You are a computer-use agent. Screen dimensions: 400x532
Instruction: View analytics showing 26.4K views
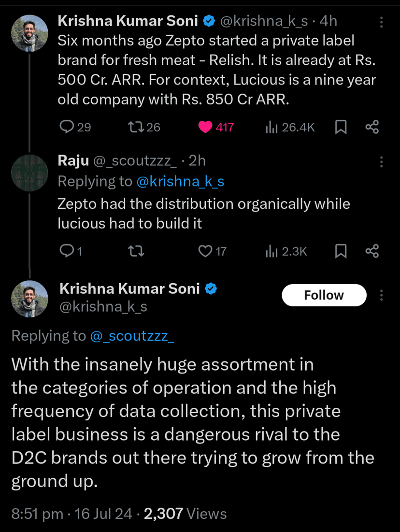click(272, 127)
